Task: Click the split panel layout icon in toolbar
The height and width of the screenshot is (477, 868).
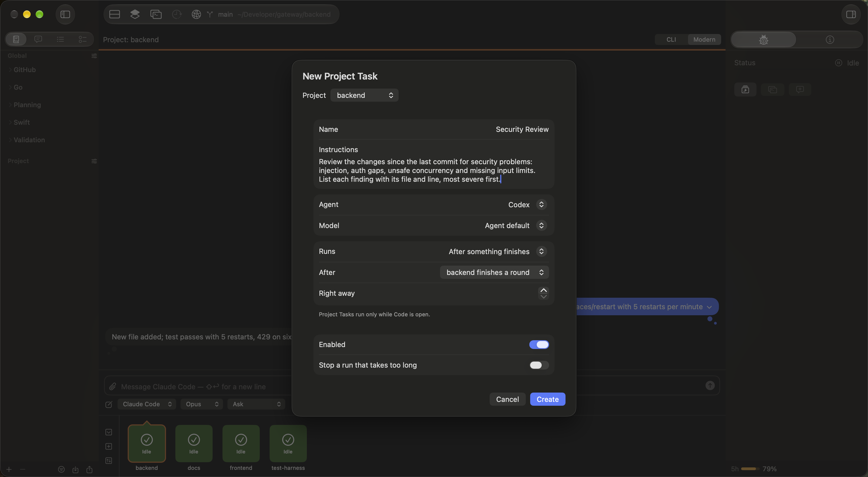Action: 115,14
